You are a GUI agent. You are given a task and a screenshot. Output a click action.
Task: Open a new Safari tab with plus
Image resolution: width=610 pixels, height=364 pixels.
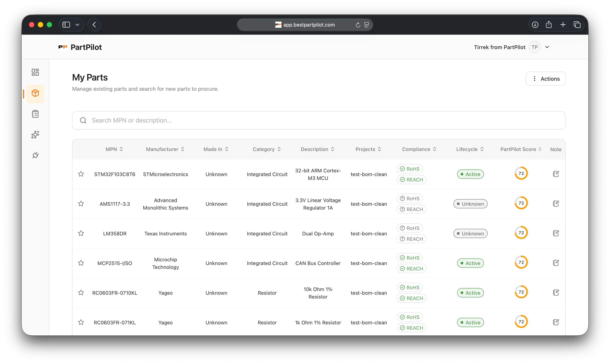pyautogui.click(x=563, y=24)
